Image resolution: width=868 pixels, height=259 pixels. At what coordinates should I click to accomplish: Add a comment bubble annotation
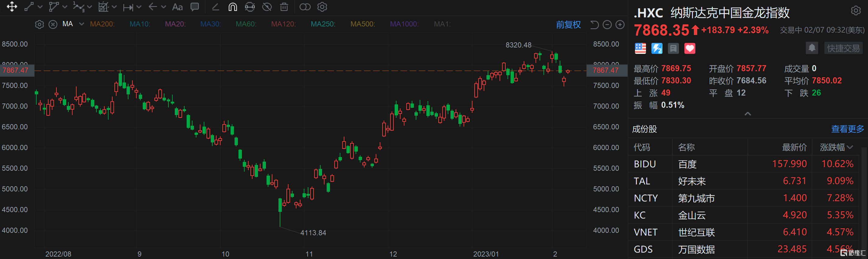tap(195, 7)
